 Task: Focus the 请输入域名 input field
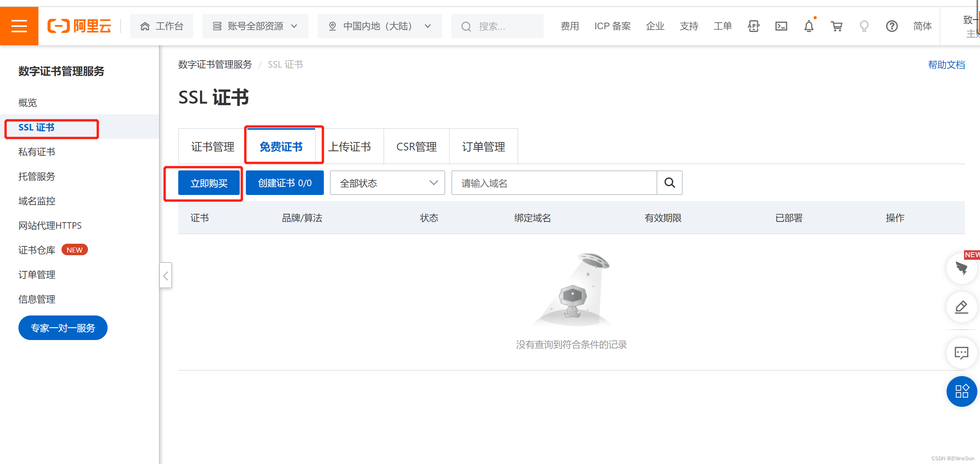point(554,183)
